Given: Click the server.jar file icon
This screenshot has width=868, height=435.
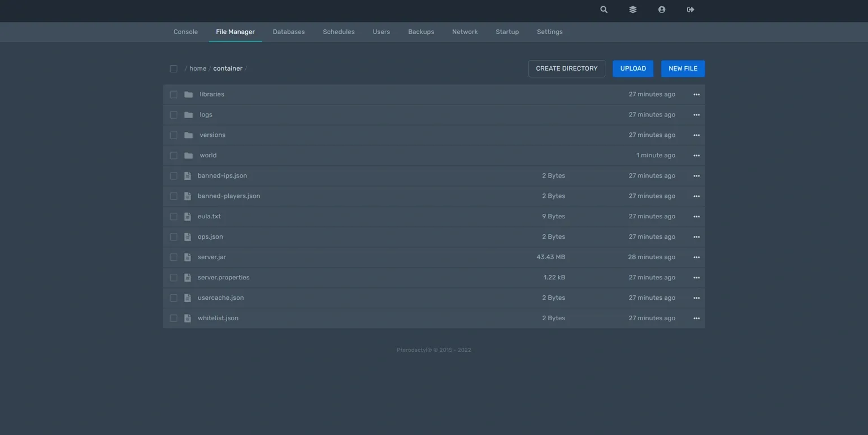Looking at the screenshot, I should point(188,257).
